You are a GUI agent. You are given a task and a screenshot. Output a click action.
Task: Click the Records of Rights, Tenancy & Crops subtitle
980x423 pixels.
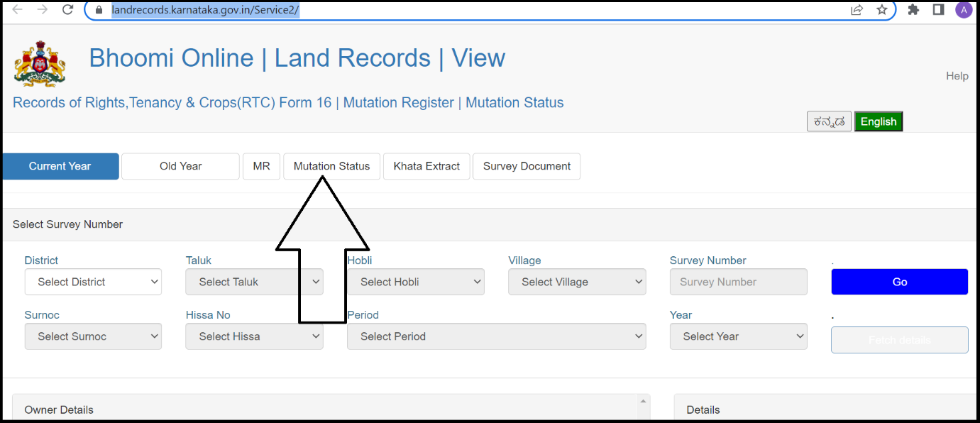pos(288,102)
